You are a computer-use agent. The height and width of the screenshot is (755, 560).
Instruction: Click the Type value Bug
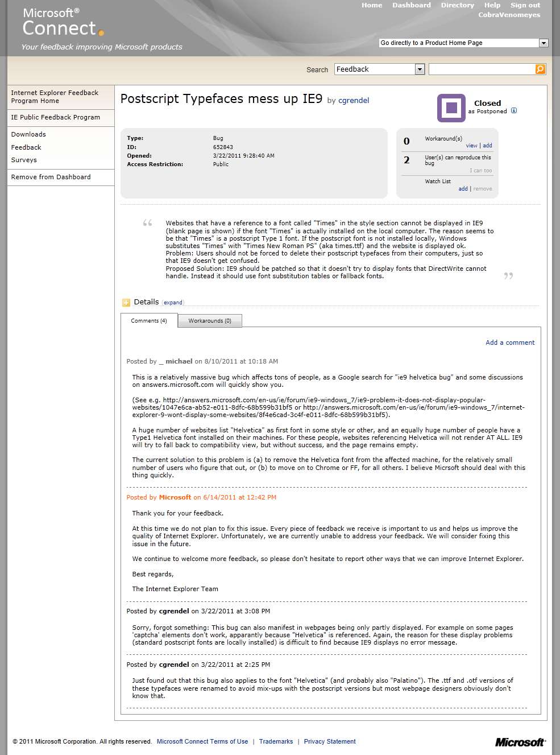(218, 138)
